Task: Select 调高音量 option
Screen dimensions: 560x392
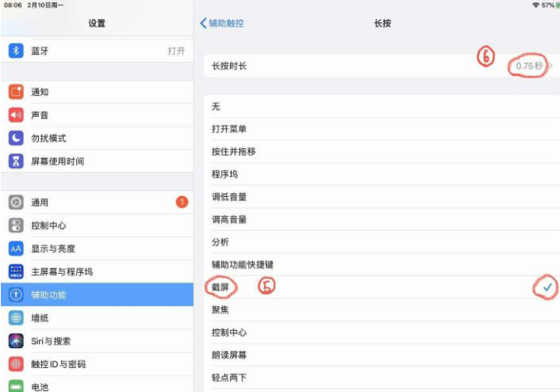Action: tap(381, 219)
